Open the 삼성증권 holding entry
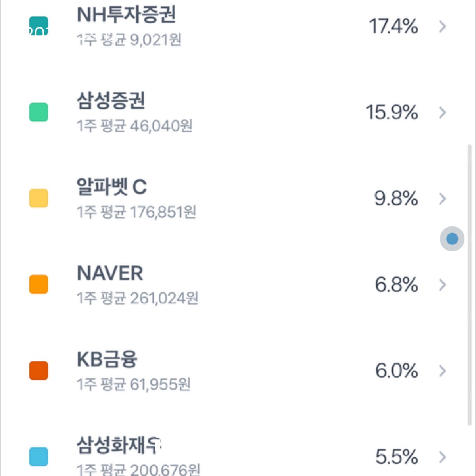 coord(111,101)
